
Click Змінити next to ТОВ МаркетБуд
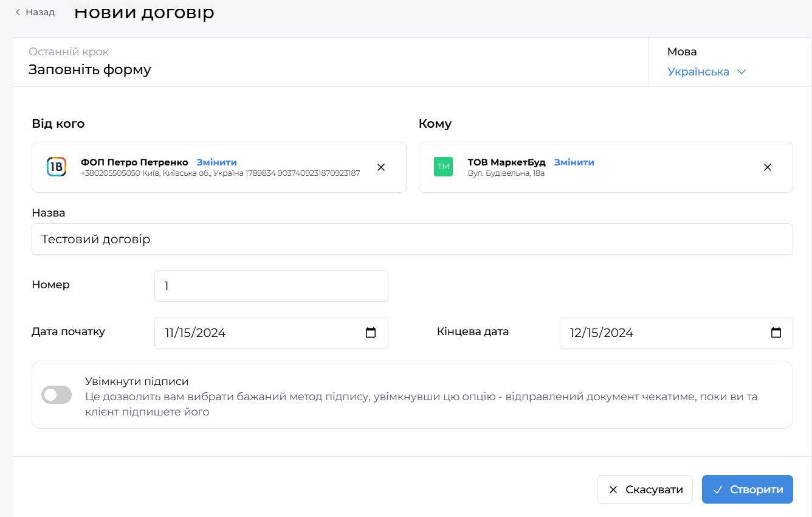[x=574, y=162]
